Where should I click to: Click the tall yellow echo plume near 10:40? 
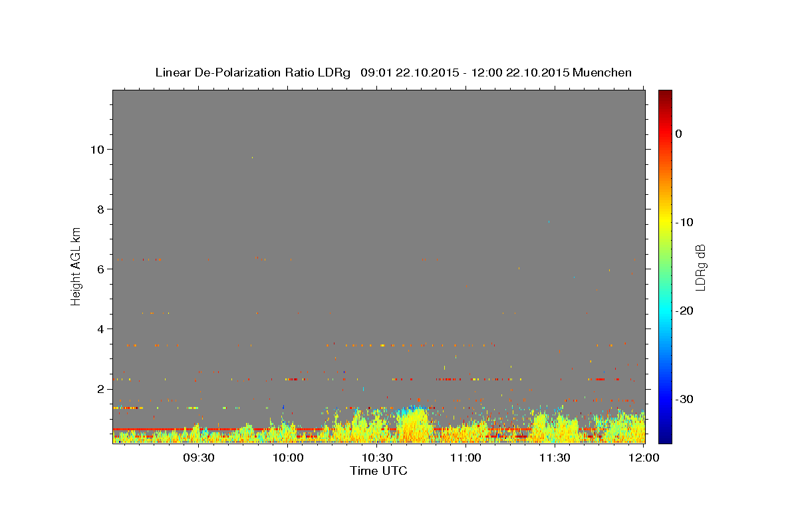pos(413,426)
